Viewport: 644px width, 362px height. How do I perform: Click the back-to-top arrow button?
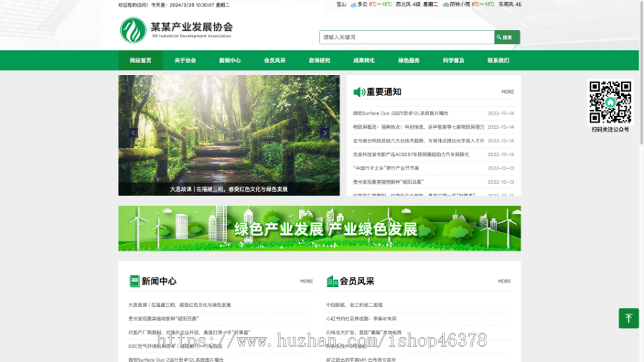pyautogui.click(x=629, y=318)
